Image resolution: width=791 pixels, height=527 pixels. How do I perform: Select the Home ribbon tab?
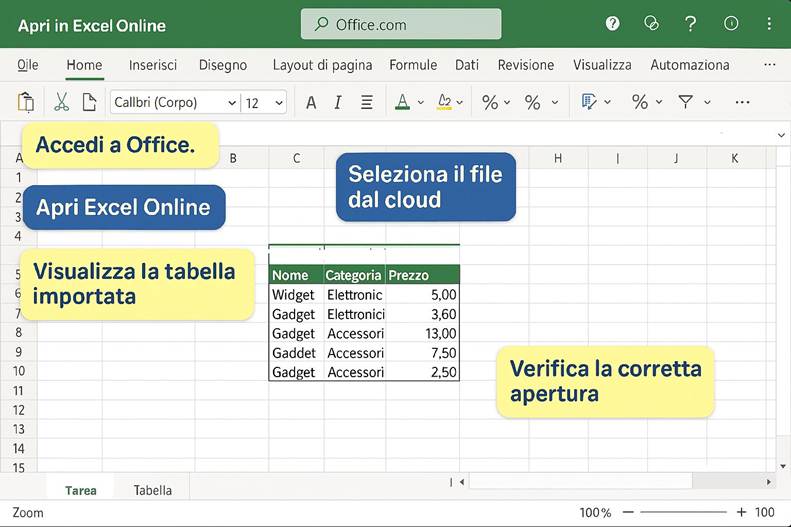click(x=84, y=65)
